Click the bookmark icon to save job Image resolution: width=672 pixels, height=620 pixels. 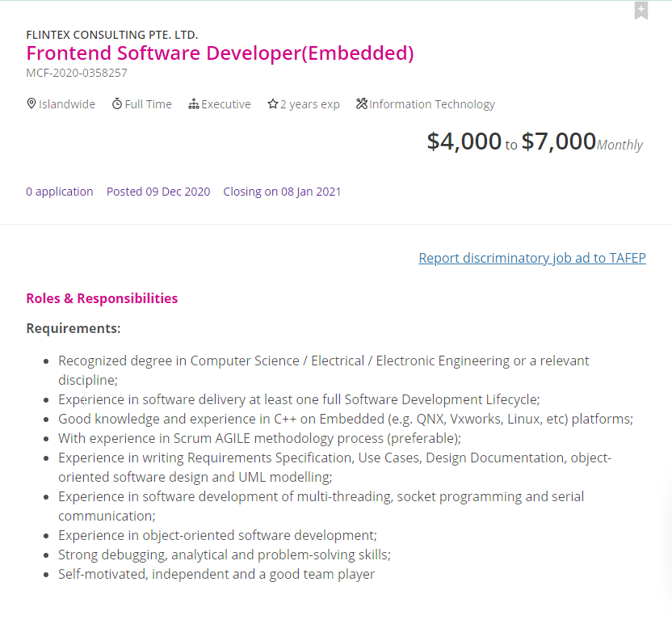click(x=640, y=11)
